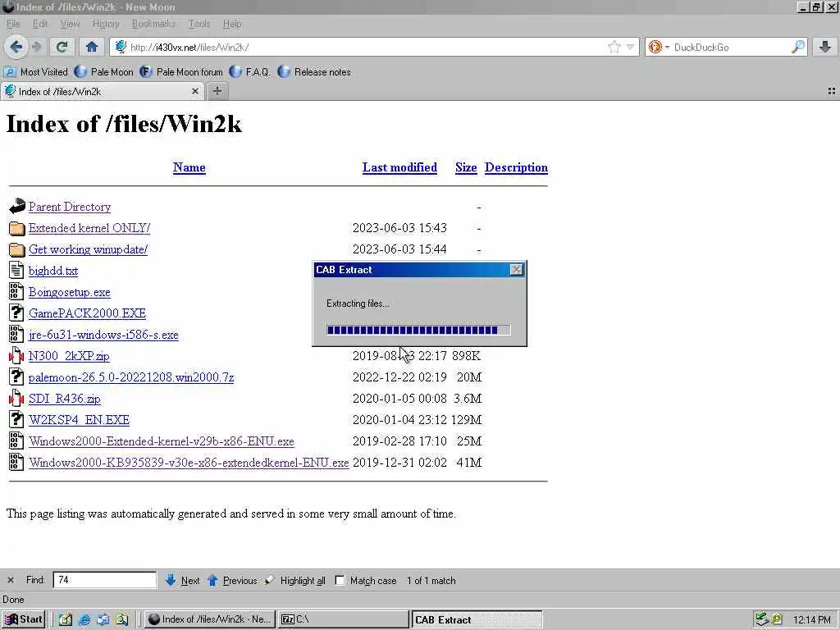Download W2KSP4_EN.EXE
The height and width of the screenshot is (630, 840).
[80, 420]
